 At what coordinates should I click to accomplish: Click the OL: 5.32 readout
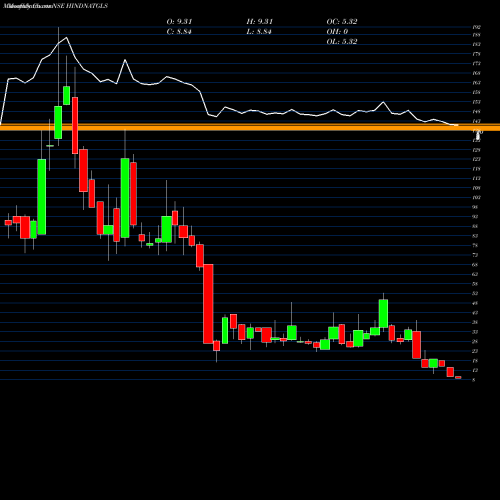tap(342, 42)
